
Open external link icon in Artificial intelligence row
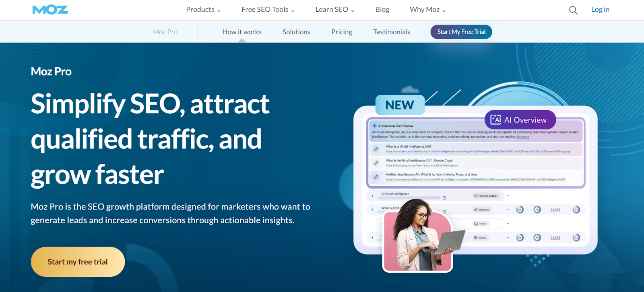pos(444,198)
